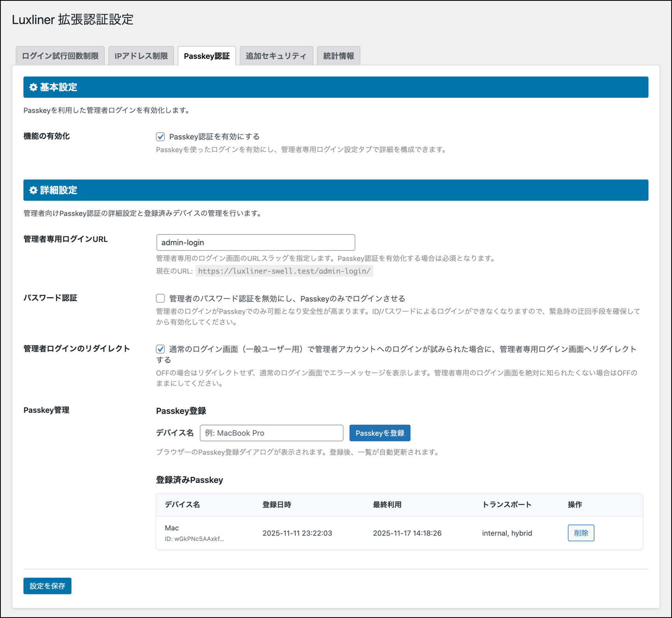Toggle the Passkey認証を有効にする checkbox
Image resolution: width=672 pixels, height=618 pixels.
[x=160, y=137]
